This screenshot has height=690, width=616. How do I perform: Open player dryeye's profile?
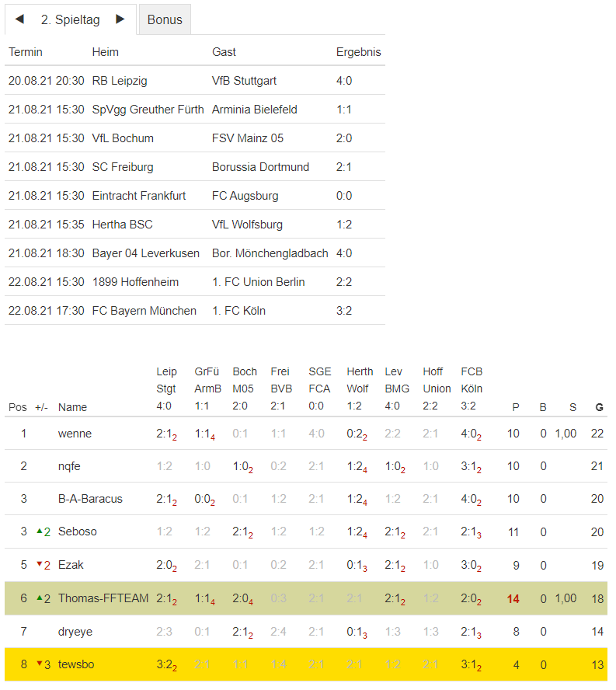click(x=75, y=632)
